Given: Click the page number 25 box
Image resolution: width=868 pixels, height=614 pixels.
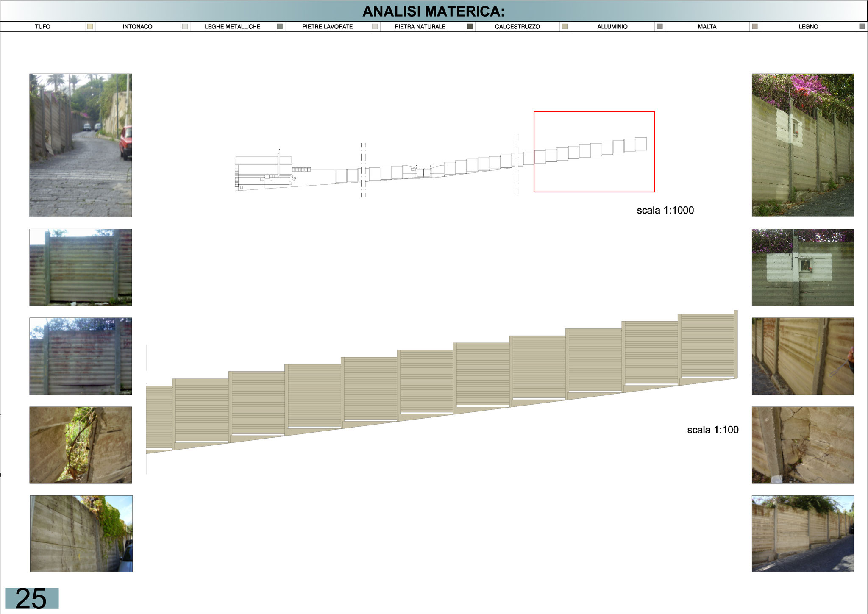Looking at the screenshot, I should (x=32, y=598).
